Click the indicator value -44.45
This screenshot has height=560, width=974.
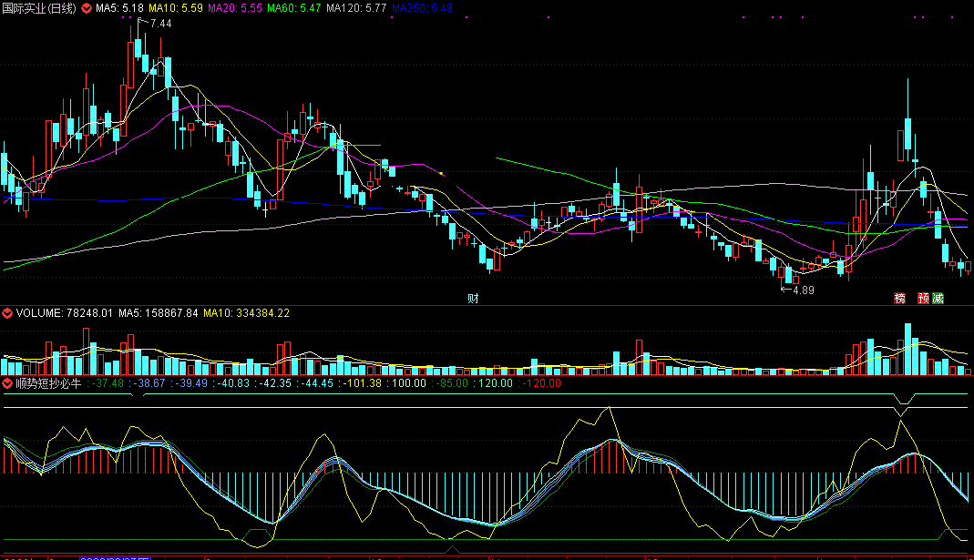tap(315, 383)
